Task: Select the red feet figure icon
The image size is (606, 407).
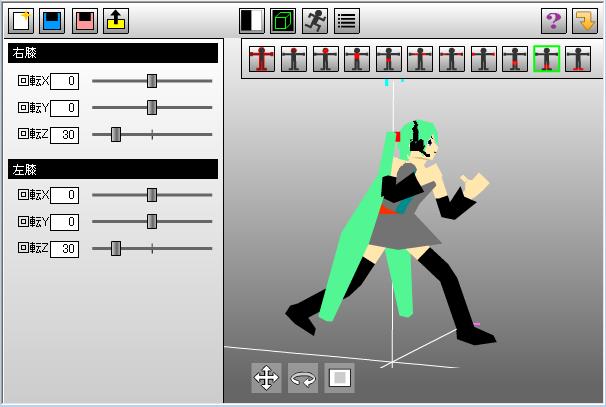Action: tap(578, 59)
